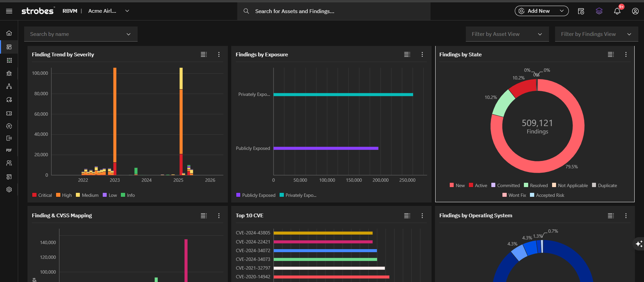
Task: Open kebab menu of Findings by State
Action: click(626, 54)
